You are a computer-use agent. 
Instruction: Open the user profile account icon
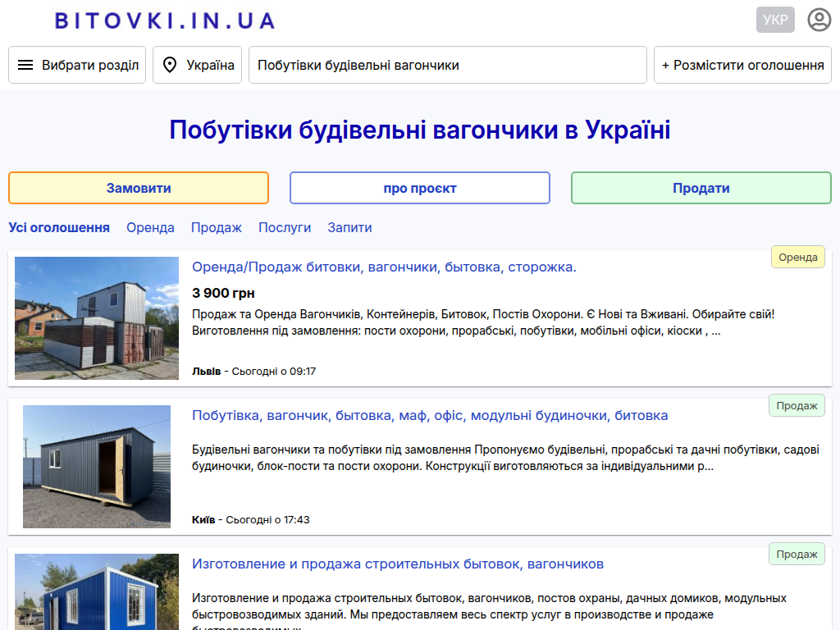click(x=819, y=20)
